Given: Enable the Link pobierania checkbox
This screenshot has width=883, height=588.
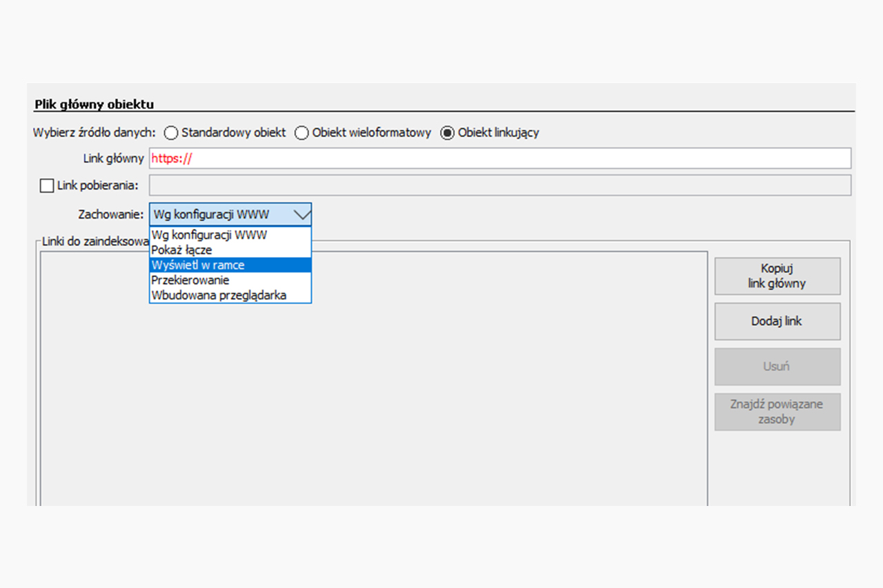Looking at the screenshot, I should (x=47, y=185).
